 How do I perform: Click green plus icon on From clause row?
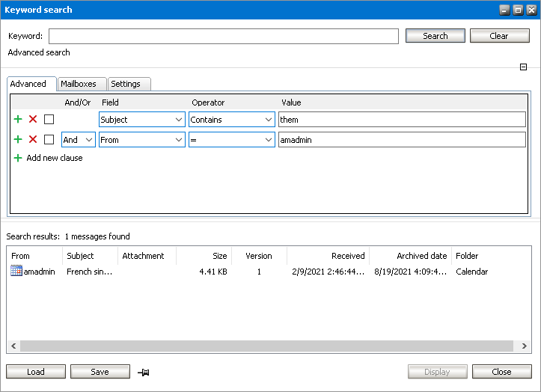coord(18,139)
